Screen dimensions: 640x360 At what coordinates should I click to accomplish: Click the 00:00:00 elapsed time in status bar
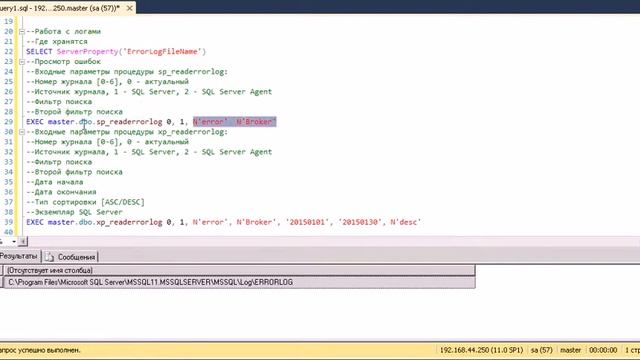click(603, 350)
